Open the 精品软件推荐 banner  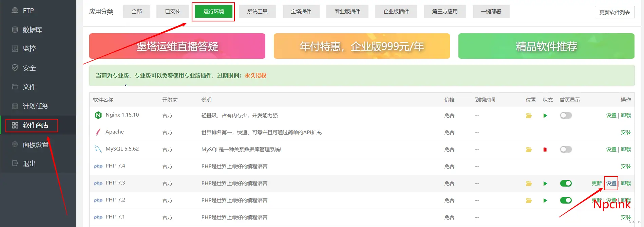click(x=546, y=46)
